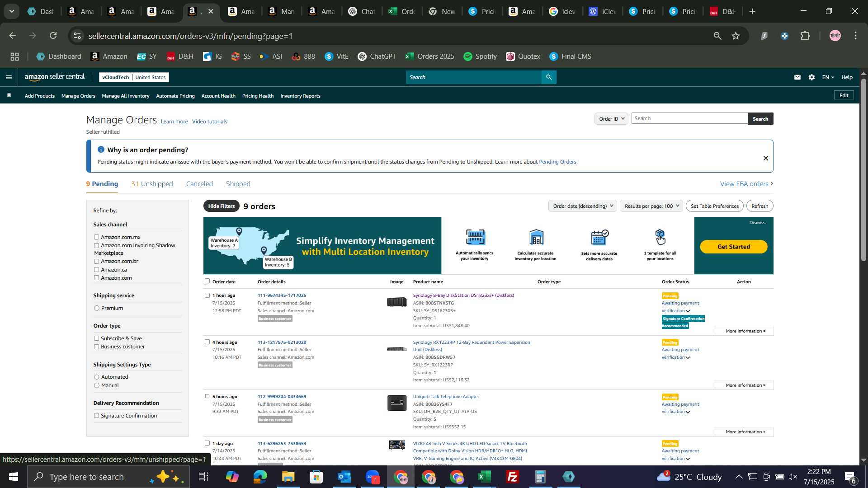Open Excel from the taskbar
The height and width of the screenshot is (488, 868).
tap(485, 477)
